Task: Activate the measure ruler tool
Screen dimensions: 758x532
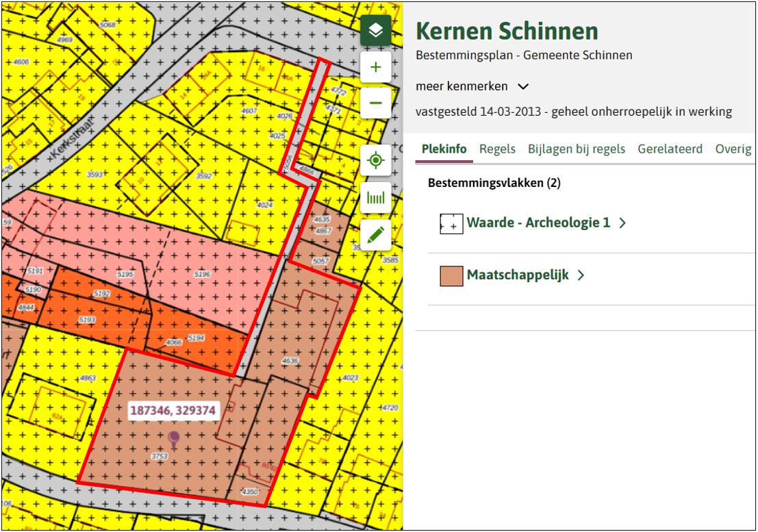Action: tap(376, 197)
